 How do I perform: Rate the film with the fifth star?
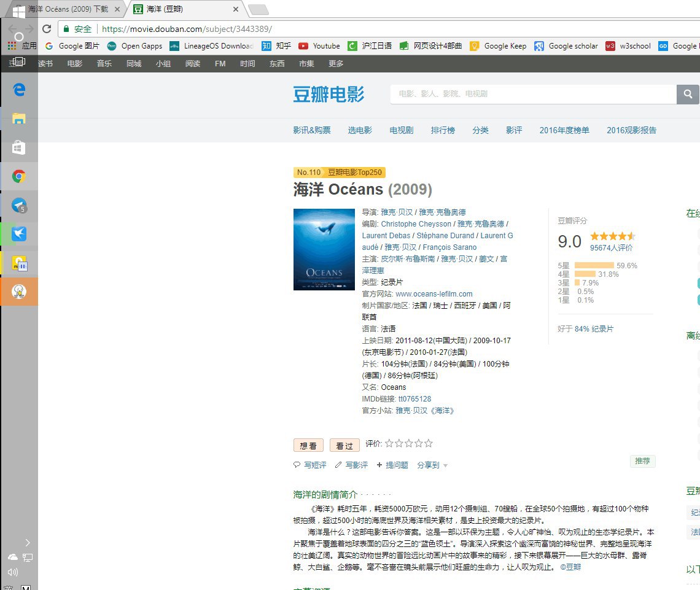(429, 443)
